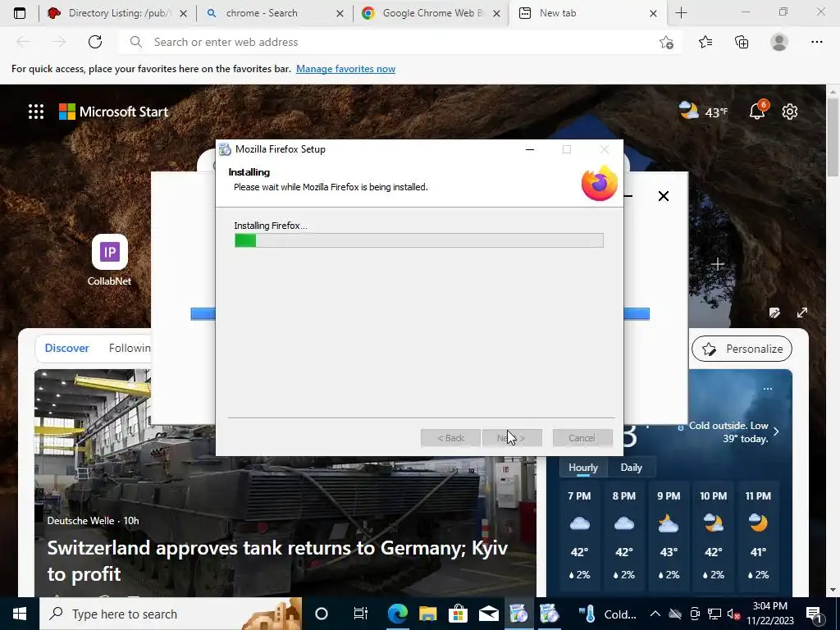Image resolution: width=840 pixels, height=630 pixels.
Task: Refresh the current page
Action: tap(95, 42)
